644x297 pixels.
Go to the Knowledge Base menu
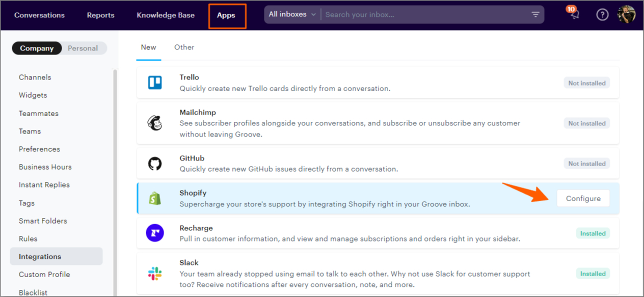pos(166,15)
